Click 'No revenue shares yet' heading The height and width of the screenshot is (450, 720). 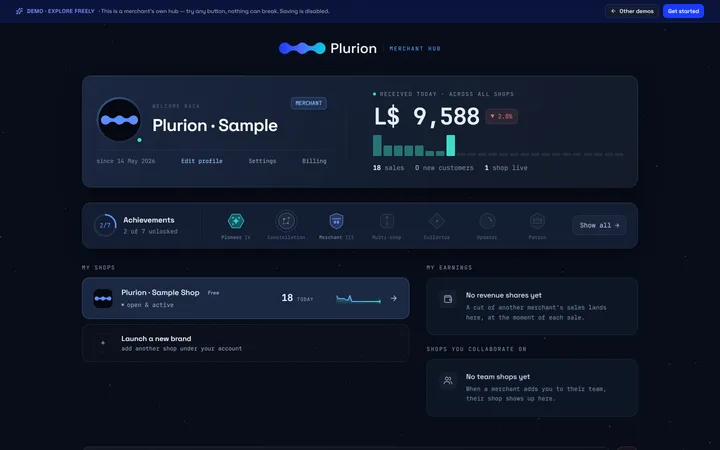click(x=504, y=295)
